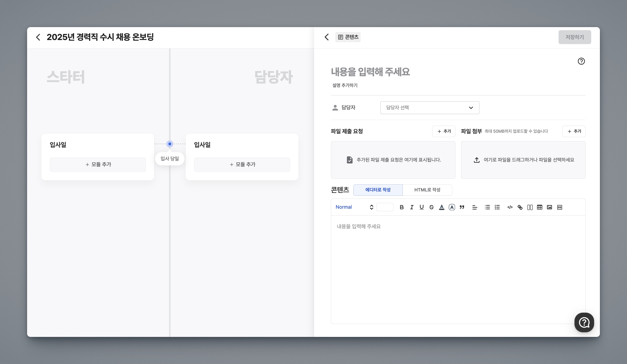Open the text color picker

(x=442, y=207)
